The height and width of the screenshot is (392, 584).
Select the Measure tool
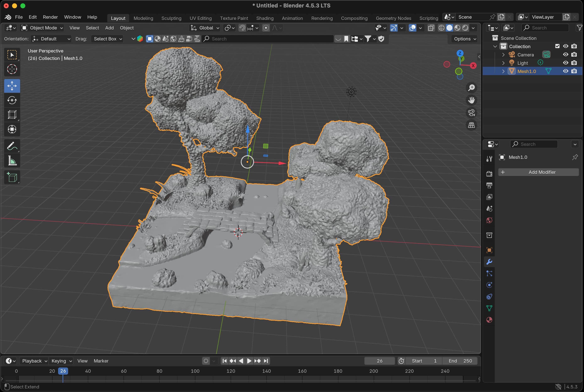tap(12, 161)
